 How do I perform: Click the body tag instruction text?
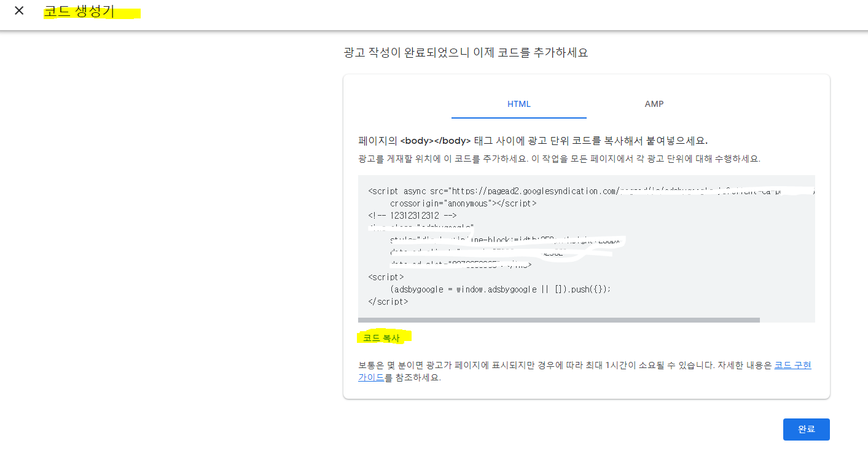pyautogui.click(x=533, y=140)
